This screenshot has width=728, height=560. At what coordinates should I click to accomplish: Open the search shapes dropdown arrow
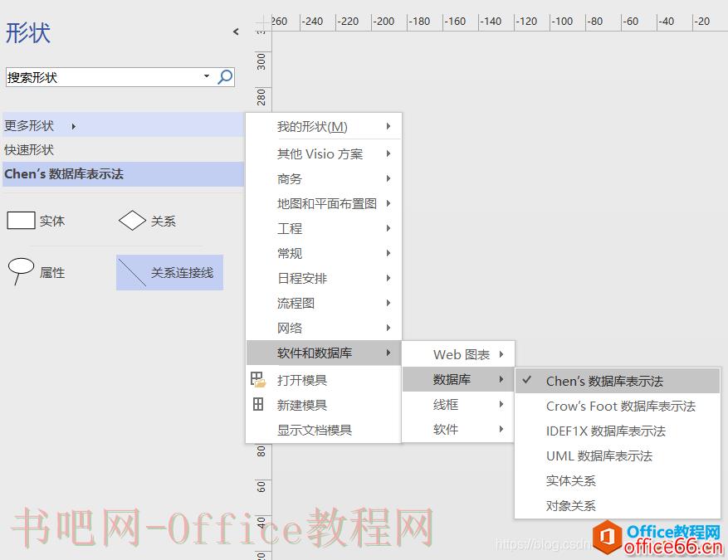207,76
